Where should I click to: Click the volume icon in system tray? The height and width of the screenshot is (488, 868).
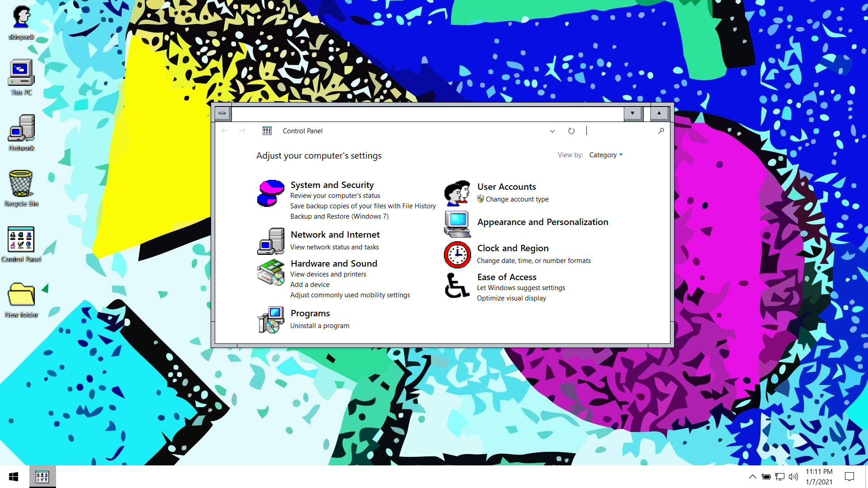(793, 477)
